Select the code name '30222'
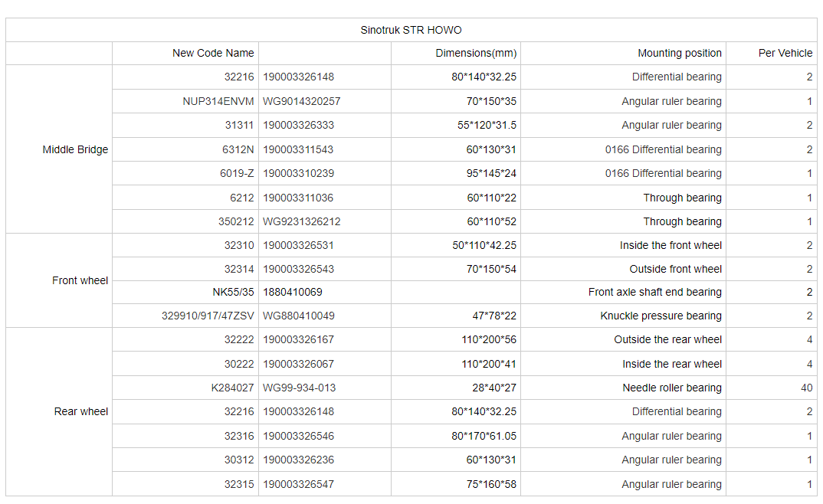 [x=239, y=364]
